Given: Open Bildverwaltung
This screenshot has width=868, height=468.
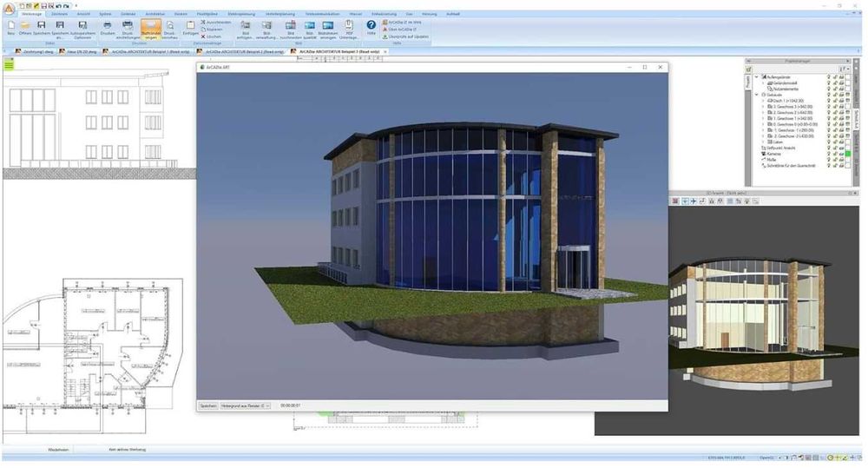Looking at the screenshot, I should tap(266, 29).
